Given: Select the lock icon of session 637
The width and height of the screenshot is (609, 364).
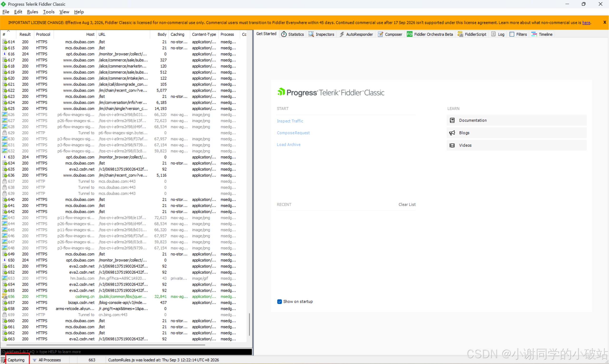Looking at the screenshot, I should (5, 181).
